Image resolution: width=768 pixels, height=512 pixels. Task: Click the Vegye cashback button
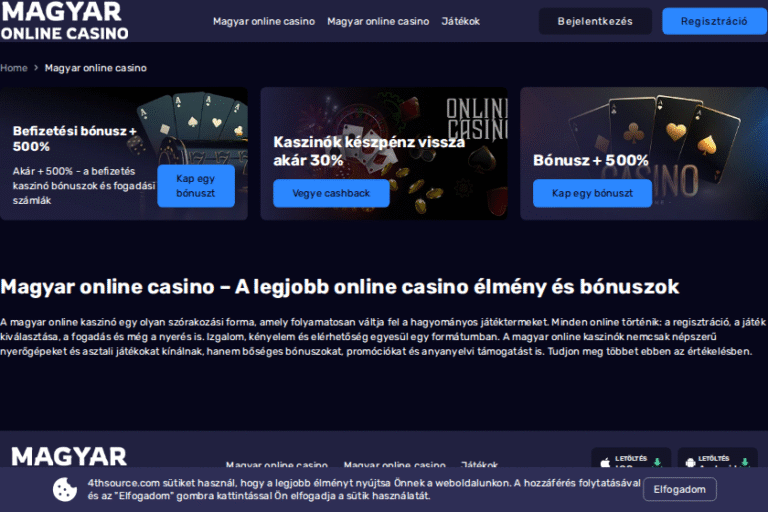[331, 193]
